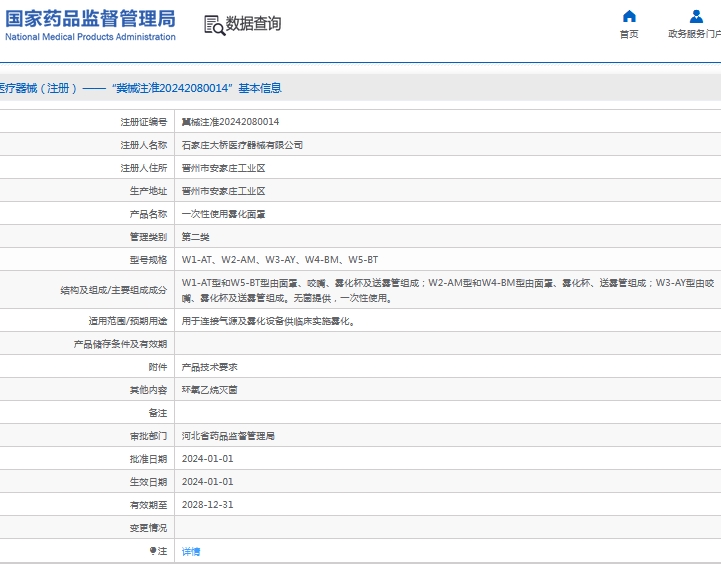Click registration number value 冀械注准20242080014
The height and width of the screenshot is (569, 721).
click(x=230, y=122)
